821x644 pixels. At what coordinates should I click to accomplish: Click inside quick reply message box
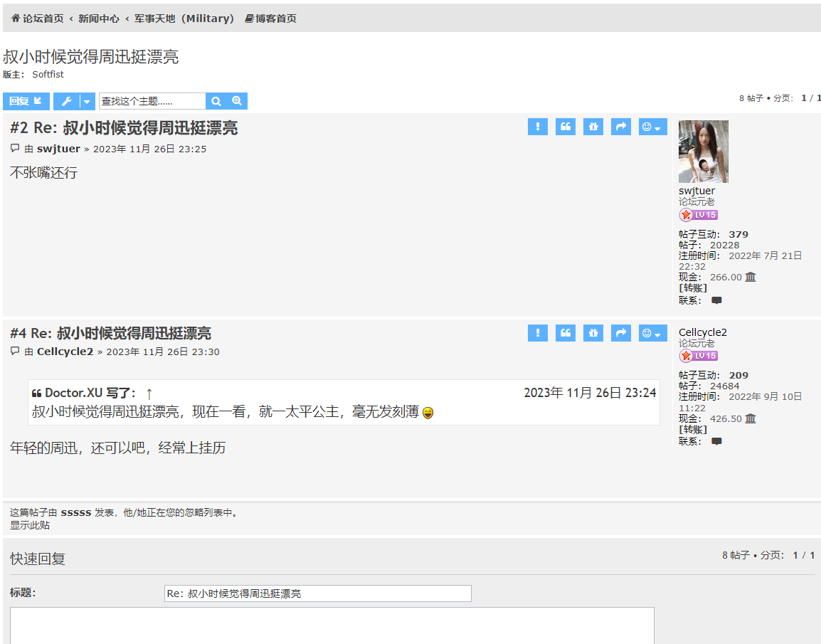coord(332,625)
